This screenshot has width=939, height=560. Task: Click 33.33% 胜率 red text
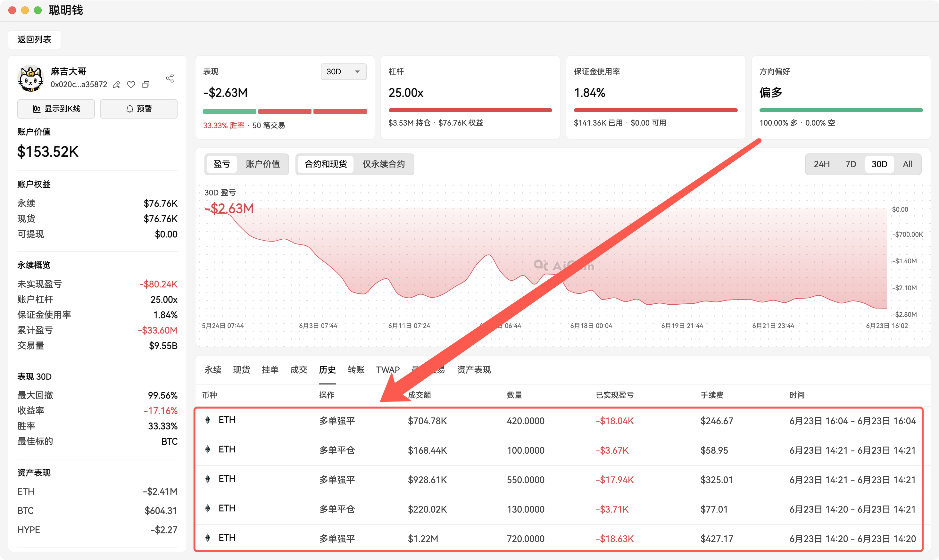point(224,125)
